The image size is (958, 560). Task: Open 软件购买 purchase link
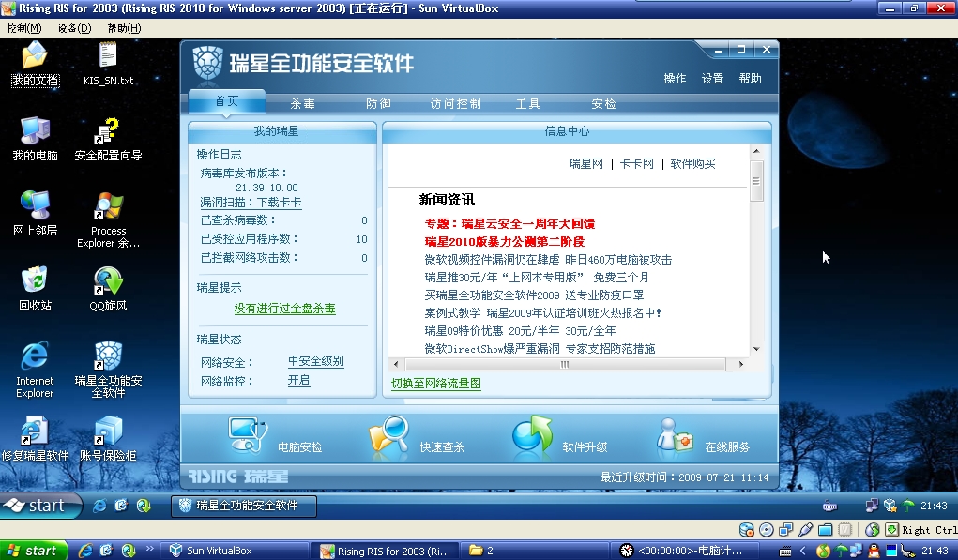[692, 163]
